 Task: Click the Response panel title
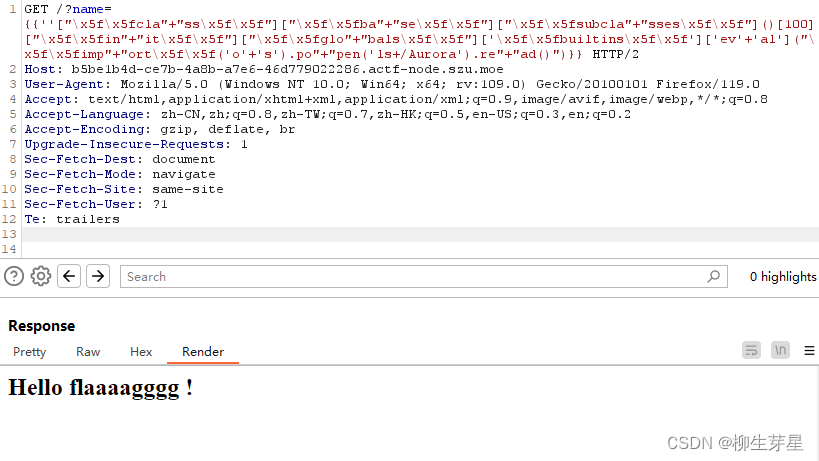[42, 326]
